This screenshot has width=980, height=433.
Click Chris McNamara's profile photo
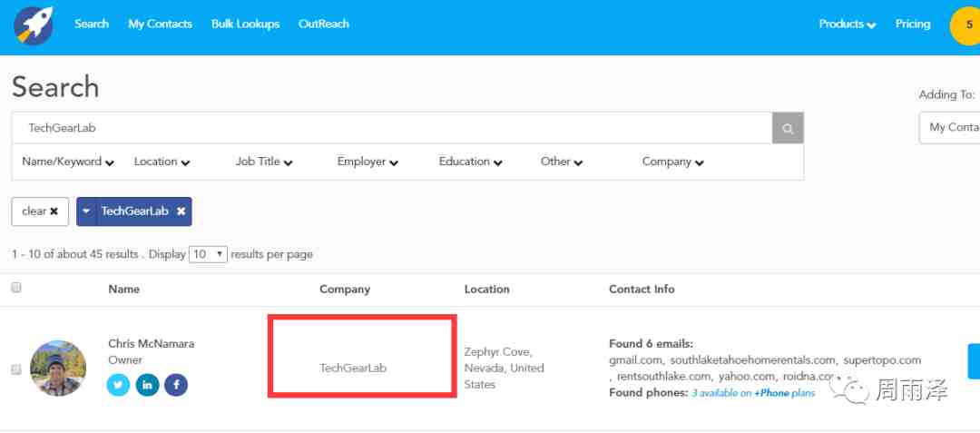58,369
